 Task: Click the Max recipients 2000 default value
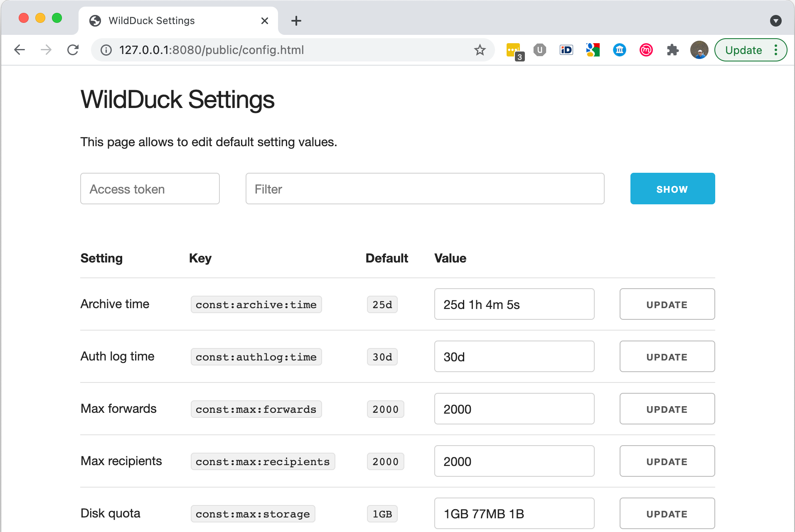(386, 461)
